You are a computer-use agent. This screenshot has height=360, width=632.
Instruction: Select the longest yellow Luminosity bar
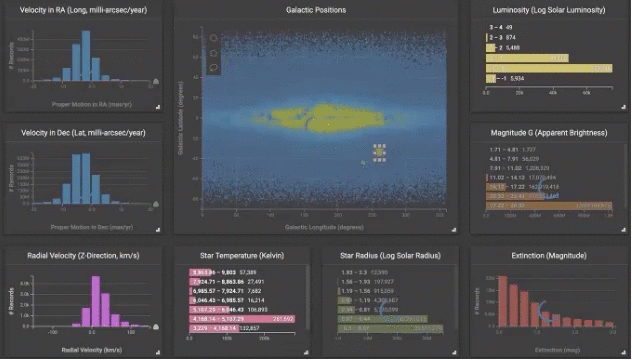pos(549,68)
